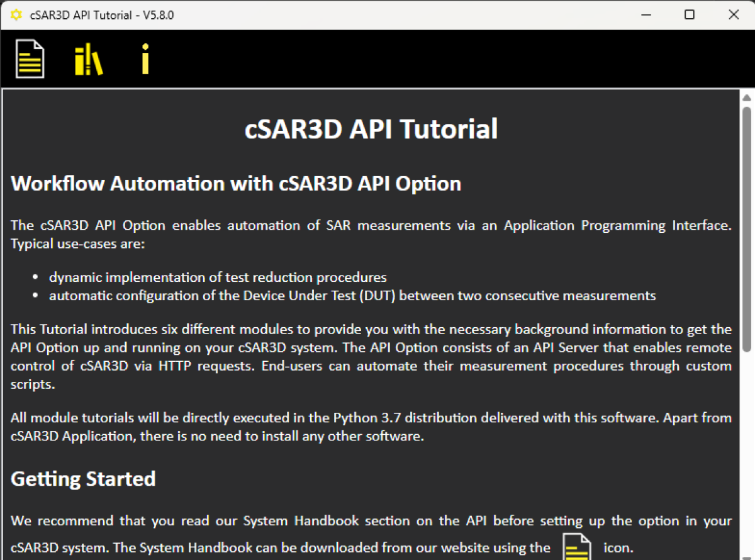
Task: Click the scrollbar up arrow
Action: [x=747, y=96]
